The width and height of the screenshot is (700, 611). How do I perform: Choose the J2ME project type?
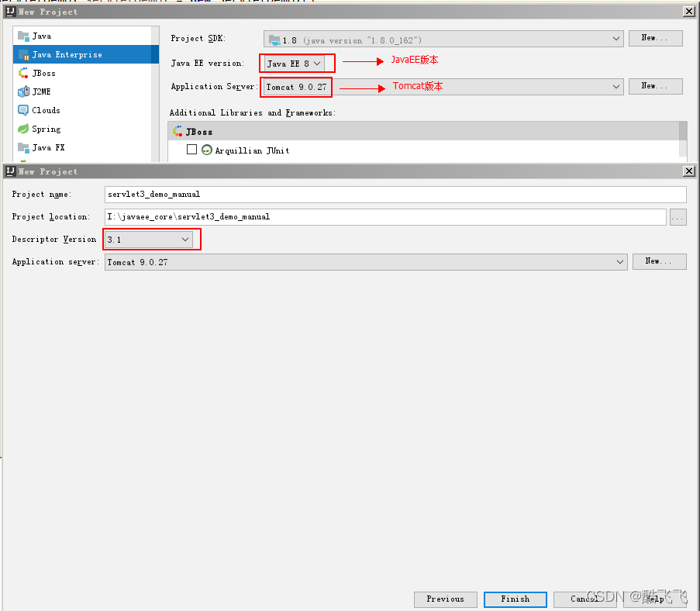(x=83, y=91)
